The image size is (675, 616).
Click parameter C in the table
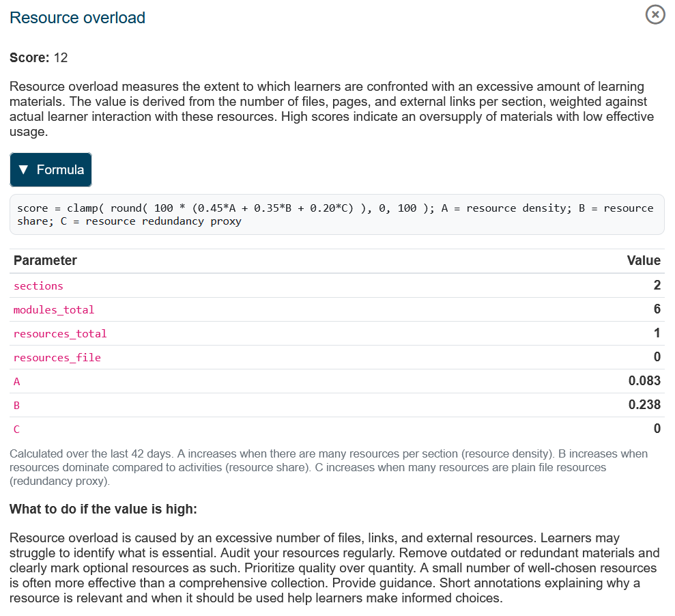pyautogui.click(x=17, y=430)
